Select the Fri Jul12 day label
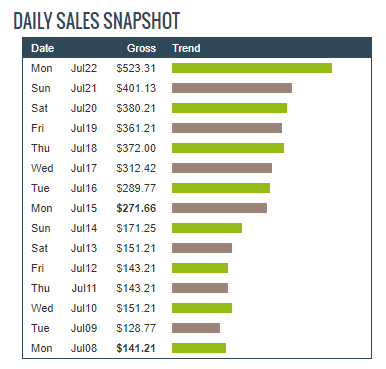Screen dimensions: 386x369 [37, 268]
